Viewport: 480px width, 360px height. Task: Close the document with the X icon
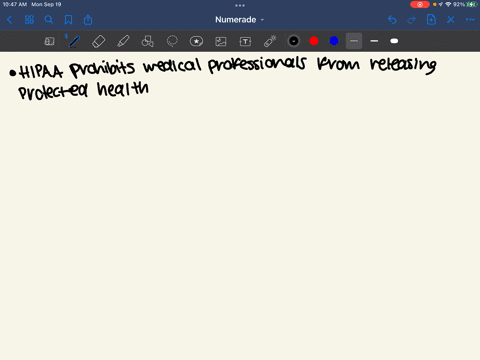[451, 20]
